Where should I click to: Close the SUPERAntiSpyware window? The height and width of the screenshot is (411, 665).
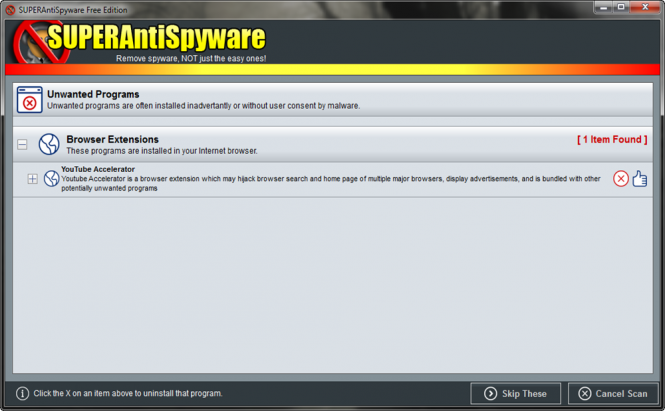coord(646,7)
